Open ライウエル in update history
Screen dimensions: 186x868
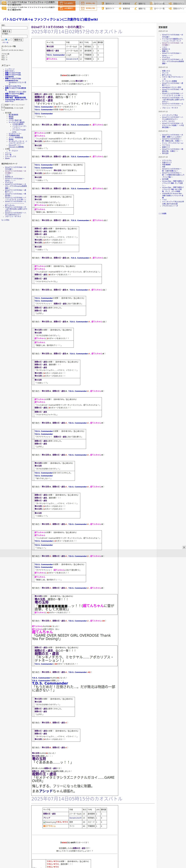coord(166,145)
